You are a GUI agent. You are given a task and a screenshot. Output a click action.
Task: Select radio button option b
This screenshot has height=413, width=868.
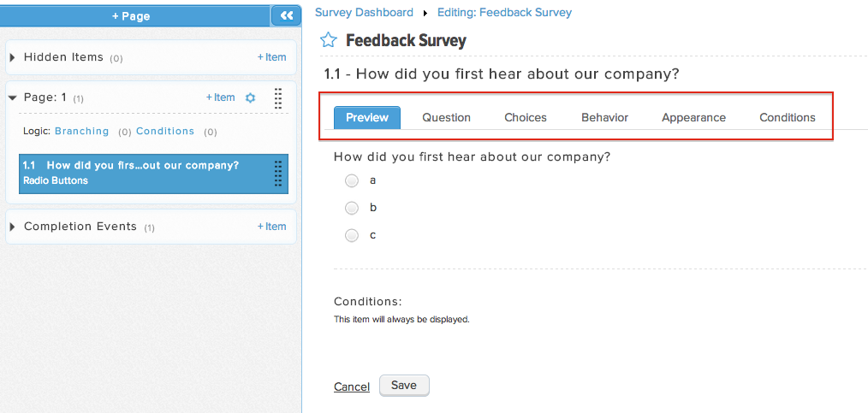[x=352, y=208]
